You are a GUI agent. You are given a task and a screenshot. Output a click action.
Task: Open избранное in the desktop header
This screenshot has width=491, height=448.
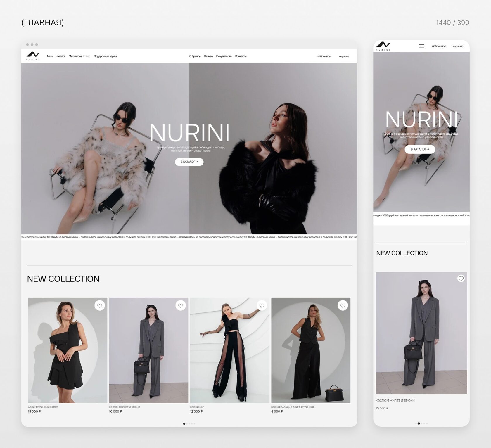pyautogui.click(x=324, y=56)
